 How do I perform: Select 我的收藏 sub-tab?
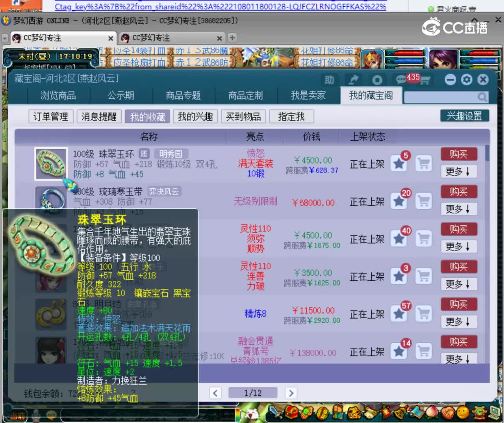147,117
